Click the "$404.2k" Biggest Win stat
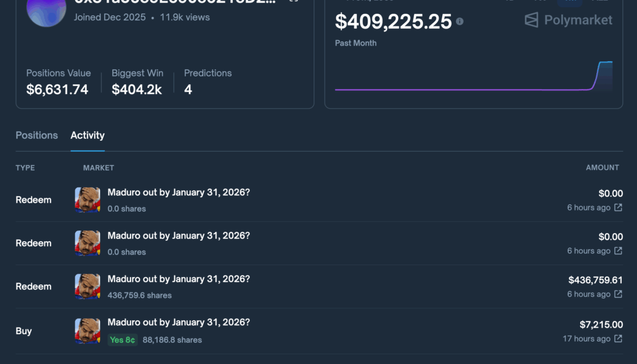The height and width of the screenshot is (364, 637). [x=137, y=89]
